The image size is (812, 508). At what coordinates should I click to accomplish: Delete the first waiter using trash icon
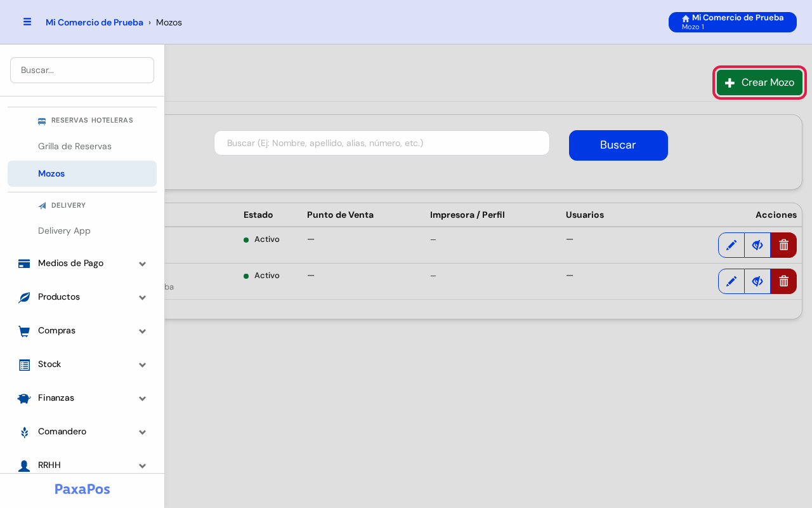[783, 245]
